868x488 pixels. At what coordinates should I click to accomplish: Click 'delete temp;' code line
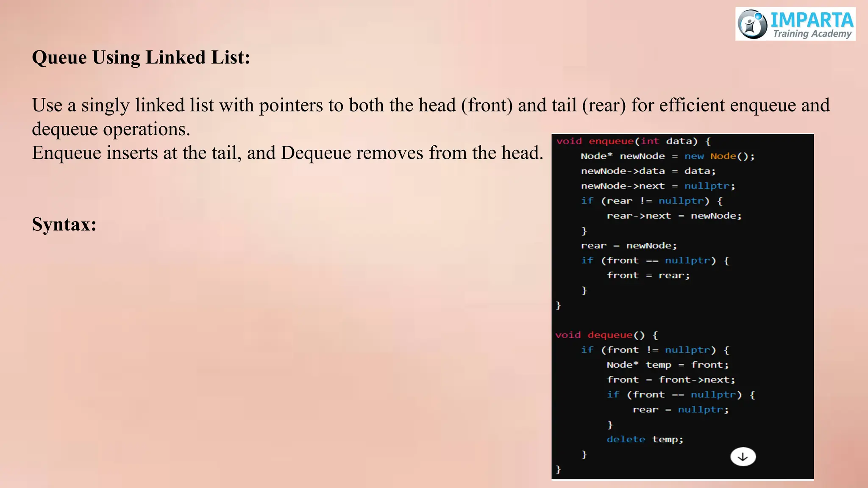645,439
